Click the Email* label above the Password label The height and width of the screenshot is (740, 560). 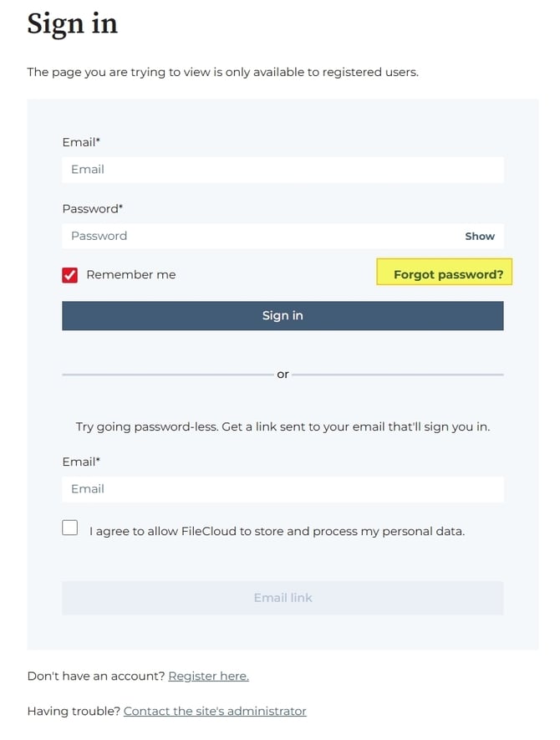coord(87,142)
